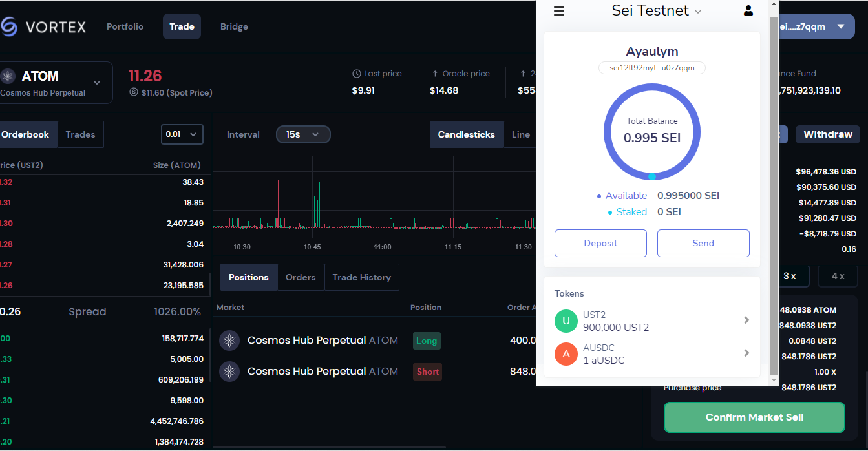Select the Positions tab

coord(249,277)
